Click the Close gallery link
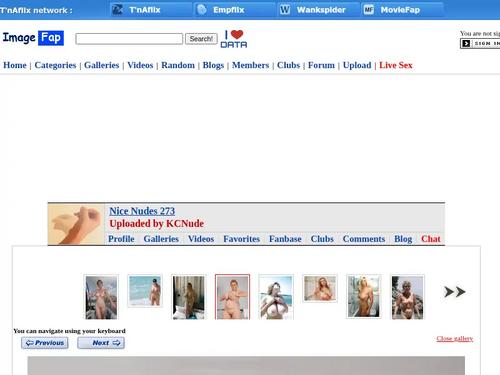500x375 pixels. (x=455, y=339)
